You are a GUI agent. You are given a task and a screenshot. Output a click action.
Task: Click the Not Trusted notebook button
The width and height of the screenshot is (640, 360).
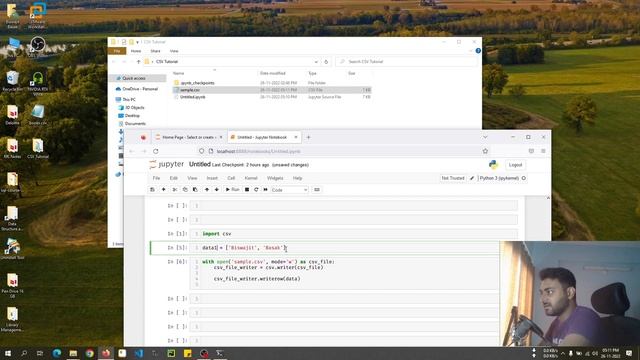(453, 178)
